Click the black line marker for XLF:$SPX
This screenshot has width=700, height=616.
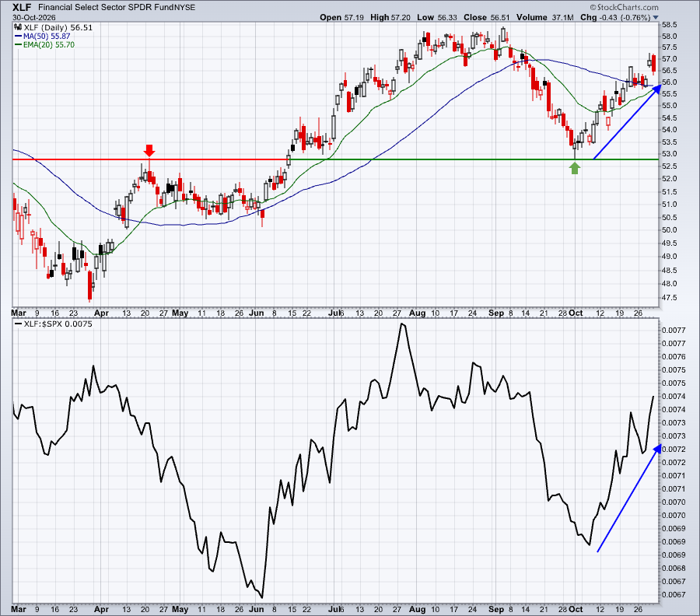point(19,324)
